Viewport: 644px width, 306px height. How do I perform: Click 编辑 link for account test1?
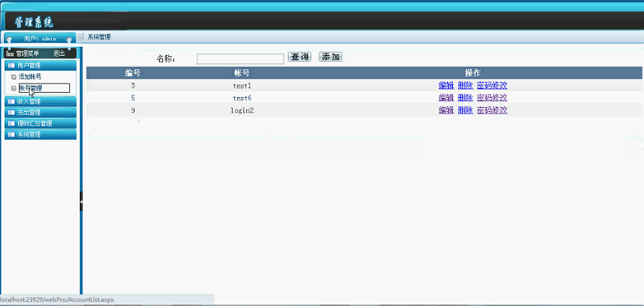point(446,86)
